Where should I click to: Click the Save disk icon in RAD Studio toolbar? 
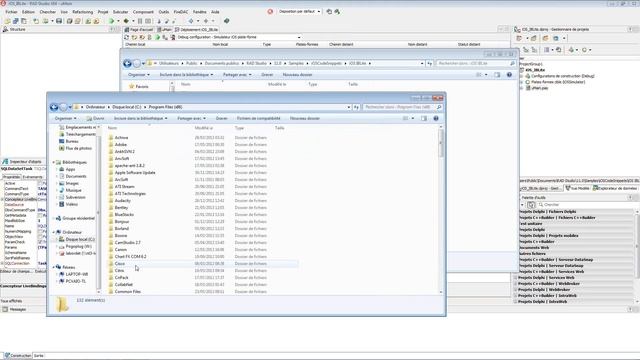59,21
